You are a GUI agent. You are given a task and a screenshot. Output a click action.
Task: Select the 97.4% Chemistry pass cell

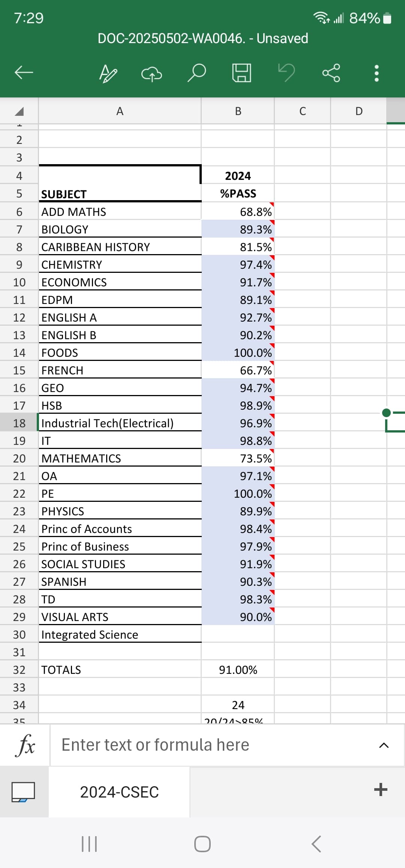pos(238,265)
